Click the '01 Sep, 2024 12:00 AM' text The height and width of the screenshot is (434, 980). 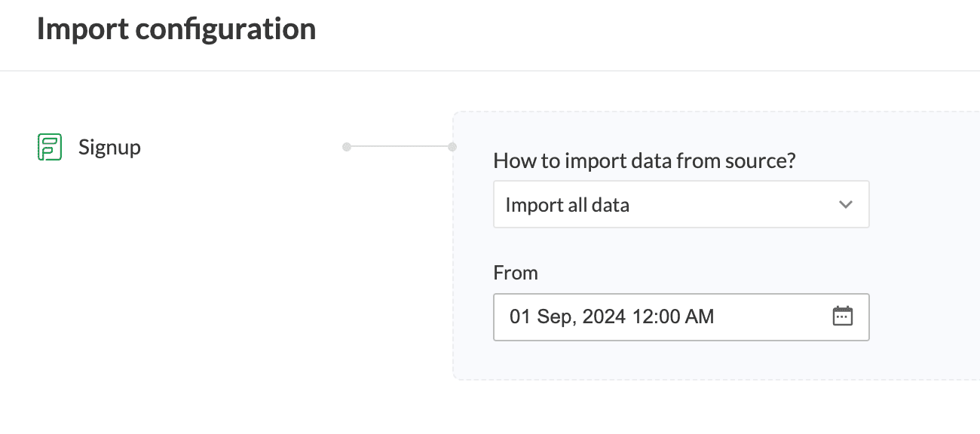(611, 317)
